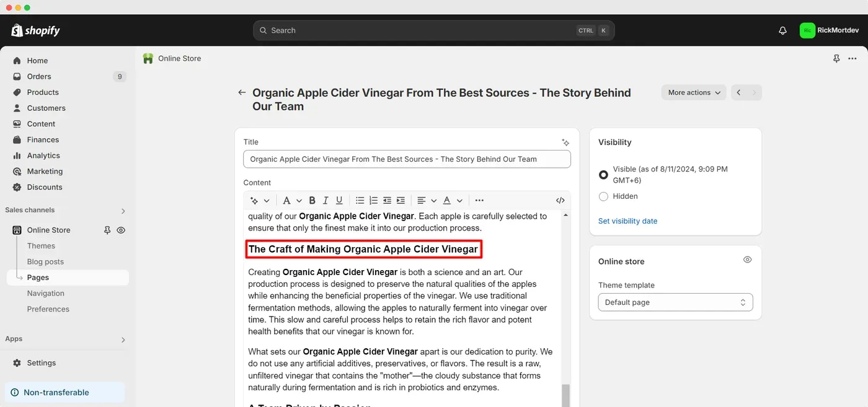Open the paragraph format A button
The width and height of the screenshot is (868, 407).
(x=286, y=201)
